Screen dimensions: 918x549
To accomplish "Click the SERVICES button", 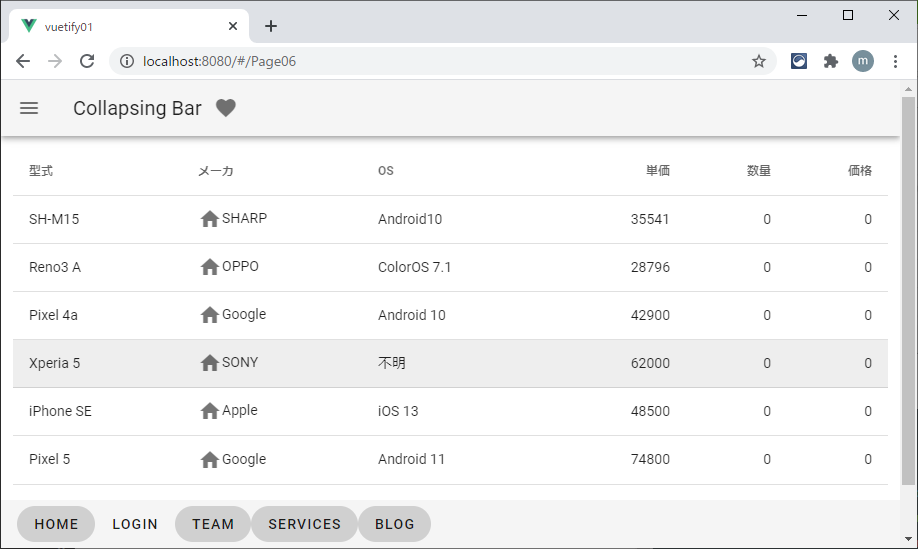I will click(304, 524).
